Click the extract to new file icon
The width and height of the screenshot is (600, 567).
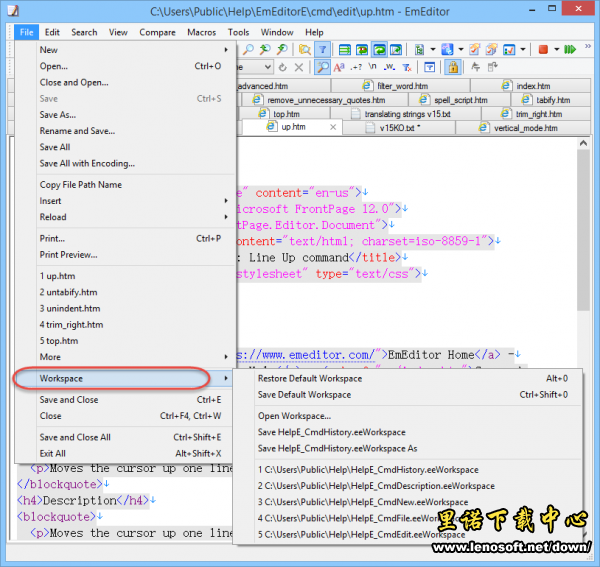pos(493,67)
